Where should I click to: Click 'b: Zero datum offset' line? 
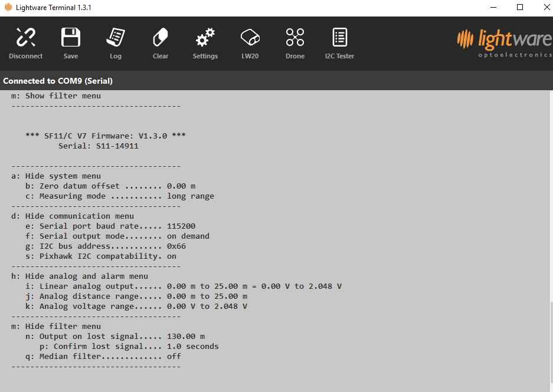(110, 186)
